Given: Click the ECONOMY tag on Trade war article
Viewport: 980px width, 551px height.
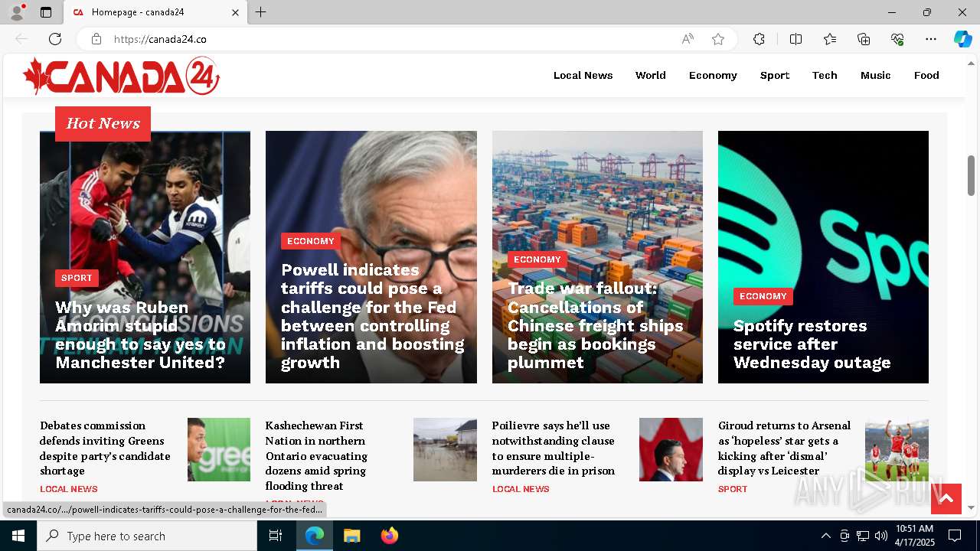Looking at the screenshot, I should (537, 259).
